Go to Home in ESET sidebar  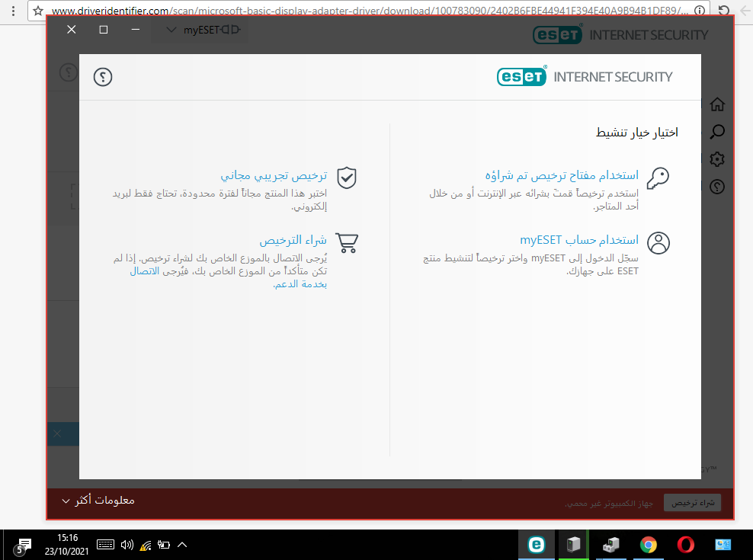pos(717,104)
